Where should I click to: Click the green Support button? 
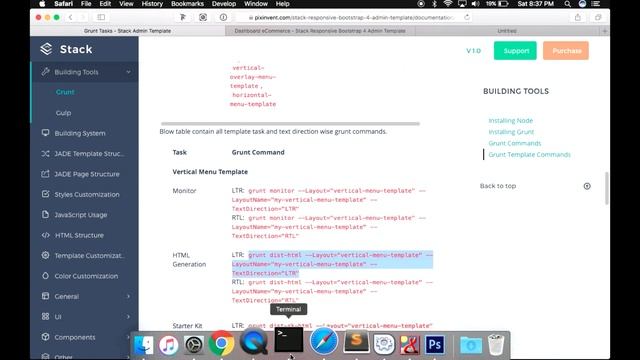coord(515,51)
